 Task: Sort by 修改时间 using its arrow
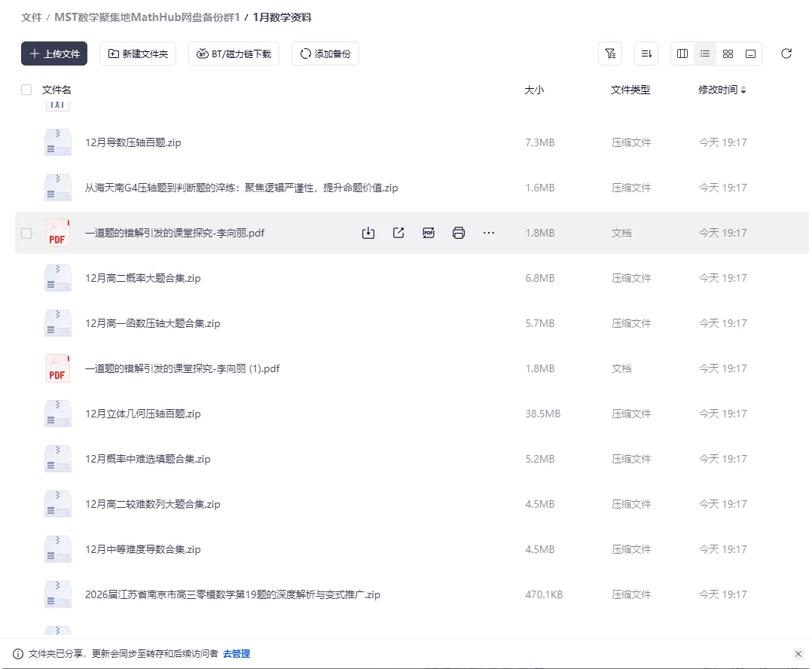(743, 90)
